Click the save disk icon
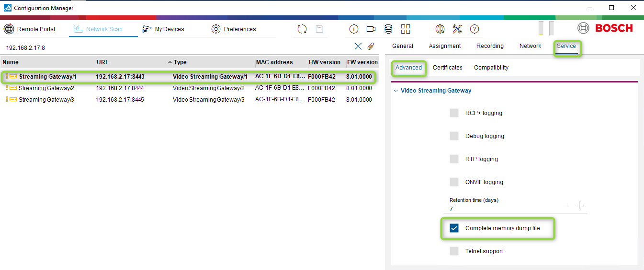This screenshot has height=270, width=644. pos(319,29)
